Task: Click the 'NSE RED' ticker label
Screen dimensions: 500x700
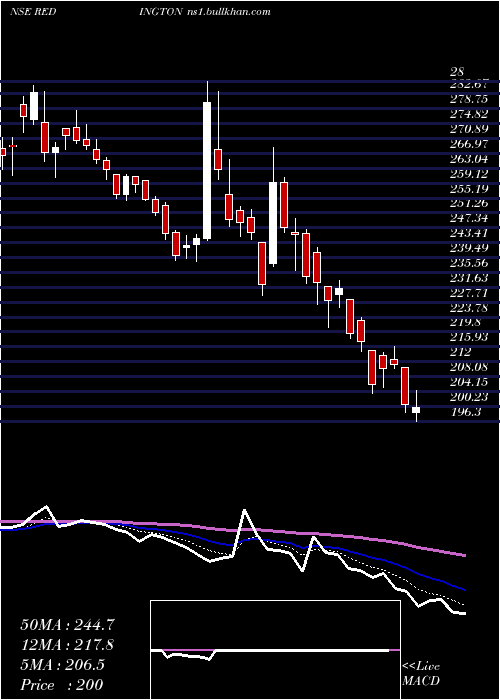Action: [x=33, y=12]
